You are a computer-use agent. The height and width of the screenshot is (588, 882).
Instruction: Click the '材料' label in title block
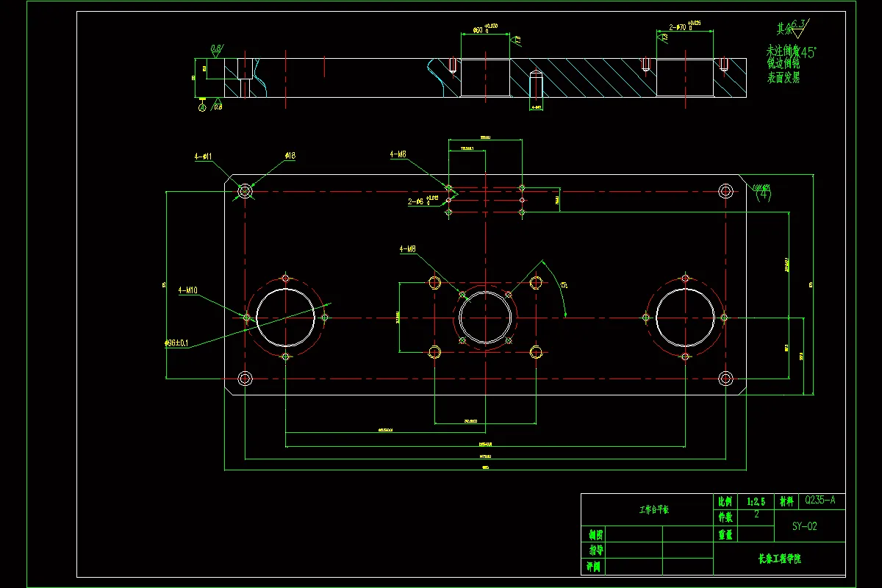[x=786, y=501]
